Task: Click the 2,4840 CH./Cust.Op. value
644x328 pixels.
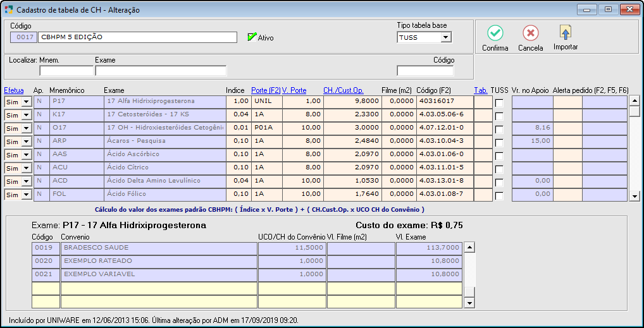Action: pyautogui.click(x=352, y=141)
